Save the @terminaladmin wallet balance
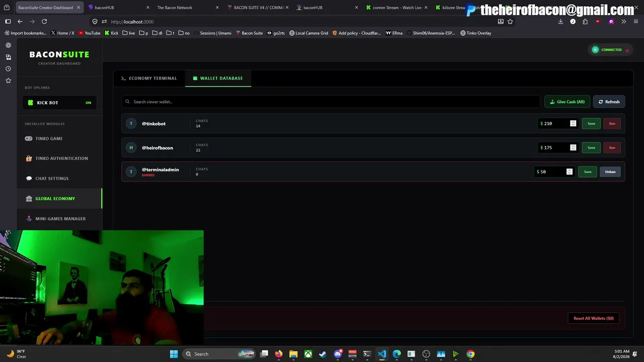Viewport: 644px width, 362px height. pyautogui.click(x=588, y=172)
